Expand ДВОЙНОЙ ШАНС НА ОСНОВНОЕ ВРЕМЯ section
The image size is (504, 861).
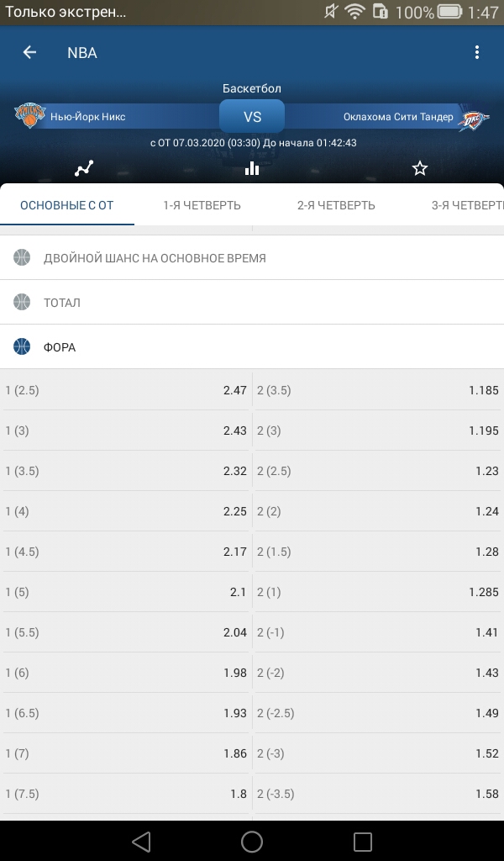click(252, 257)
